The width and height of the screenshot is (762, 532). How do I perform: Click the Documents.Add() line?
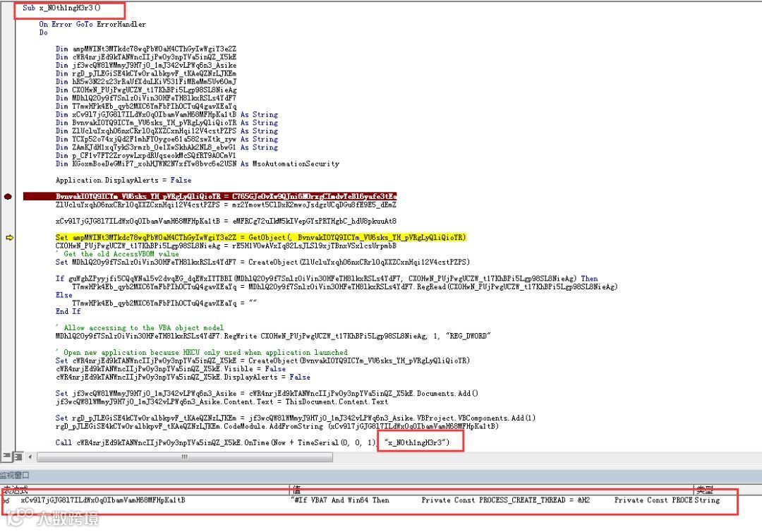click(x=267, y=394)
